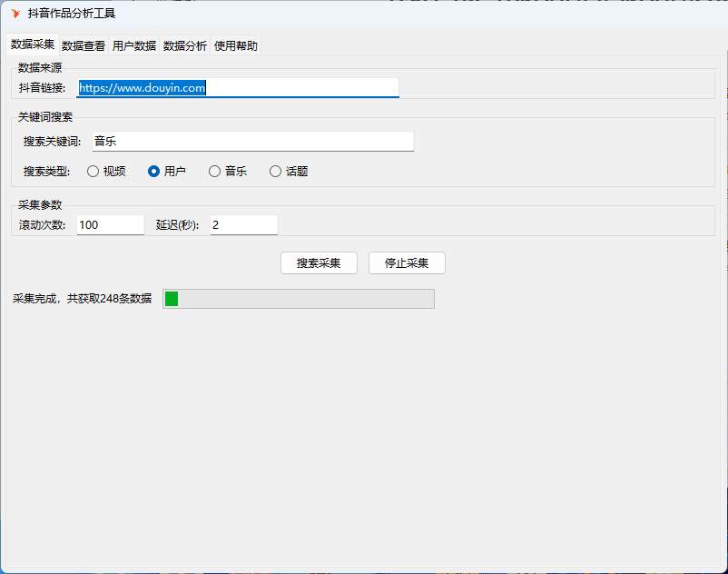Viewport: 728px width, 574px height.
Task: Click the 停止采集 button
Action: [407, 262]
